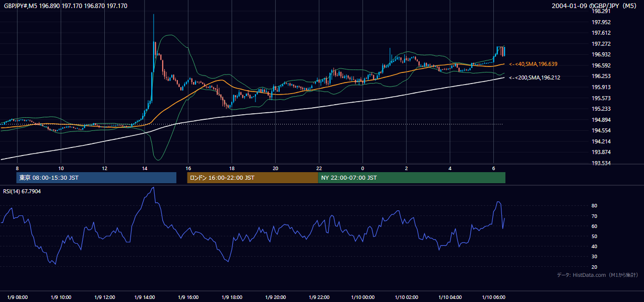Click price axis value 196.253
644x302 pixels.
(602, 76)
